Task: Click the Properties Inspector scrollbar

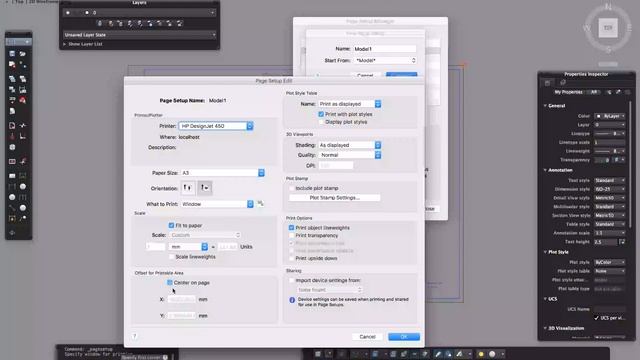Action: [x=631, y=163]
